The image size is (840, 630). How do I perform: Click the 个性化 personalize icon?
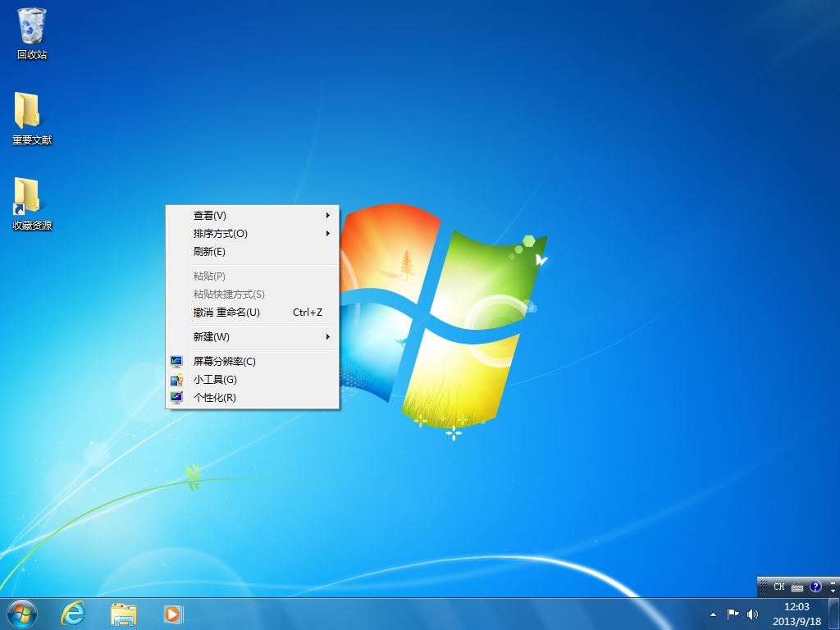pyautogui.click(x=176, y=398)
